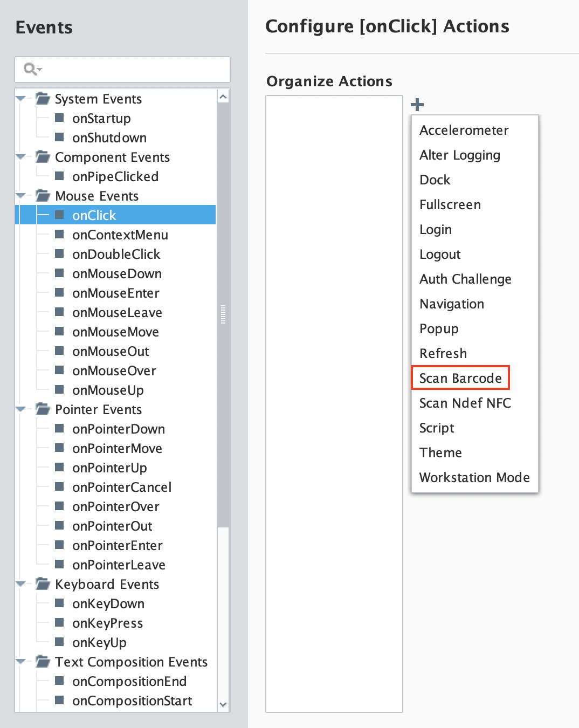Click the square icon beside onStartup
Viewport: 579px width, 728px height.
(60, 118)
